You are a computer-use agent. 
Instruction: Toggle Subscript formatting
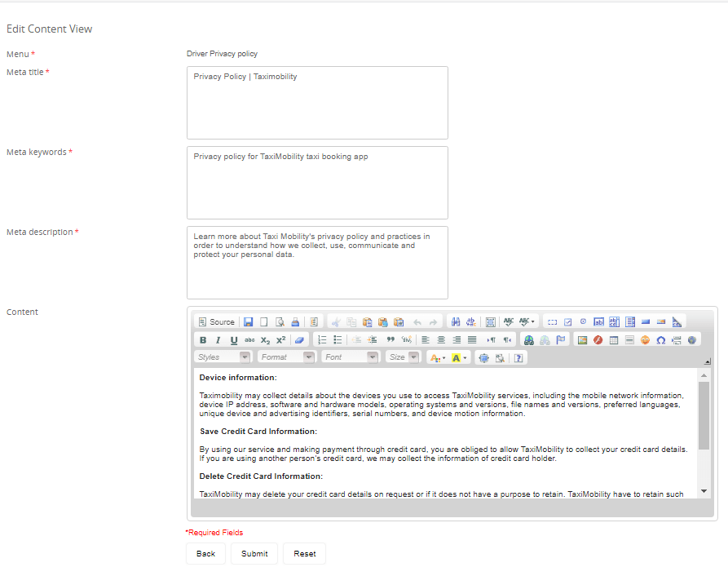265,340
